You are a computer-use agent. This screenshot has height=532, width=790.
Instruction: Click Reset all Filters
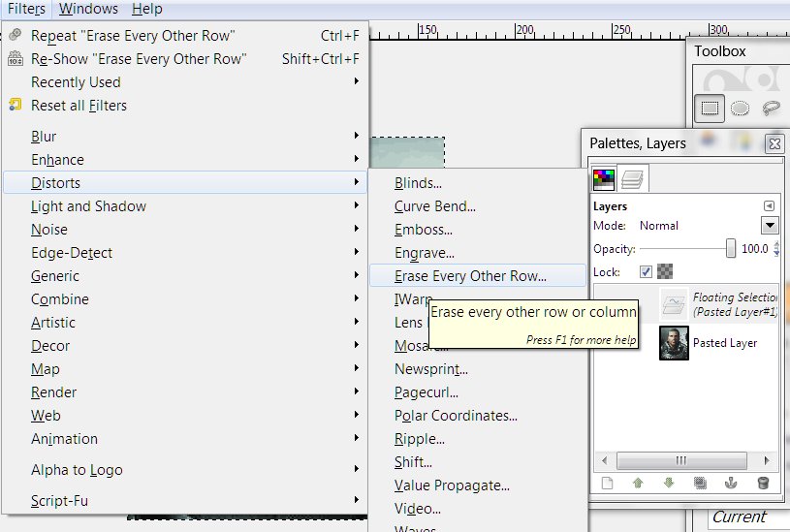(x=79, y=106)
